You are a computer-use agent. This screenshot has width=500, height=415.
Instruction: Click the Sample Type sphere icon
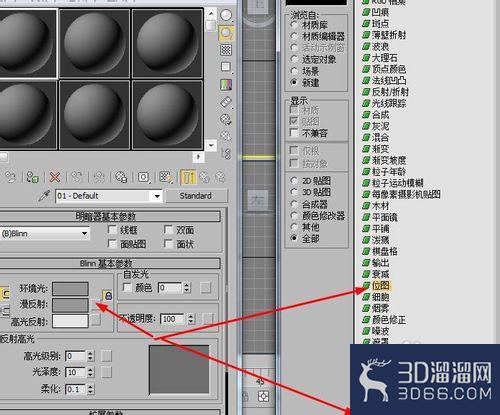(226, 15)
